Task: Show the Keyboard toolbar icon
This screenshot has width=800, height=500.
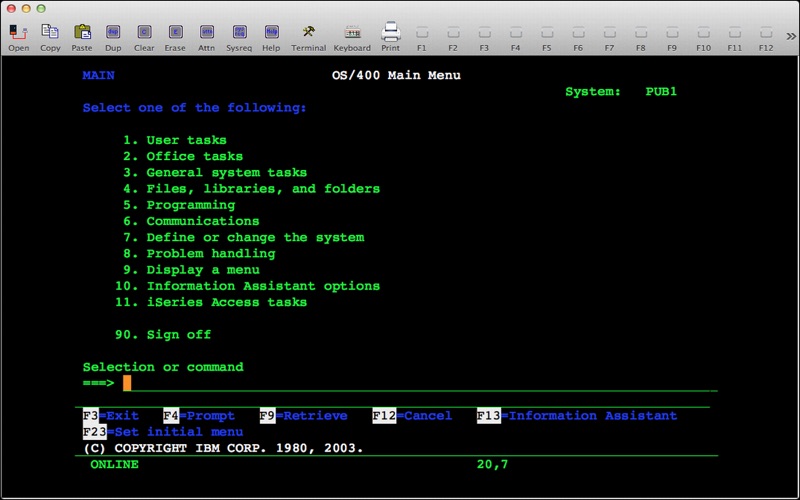Action: click(352, 37)
